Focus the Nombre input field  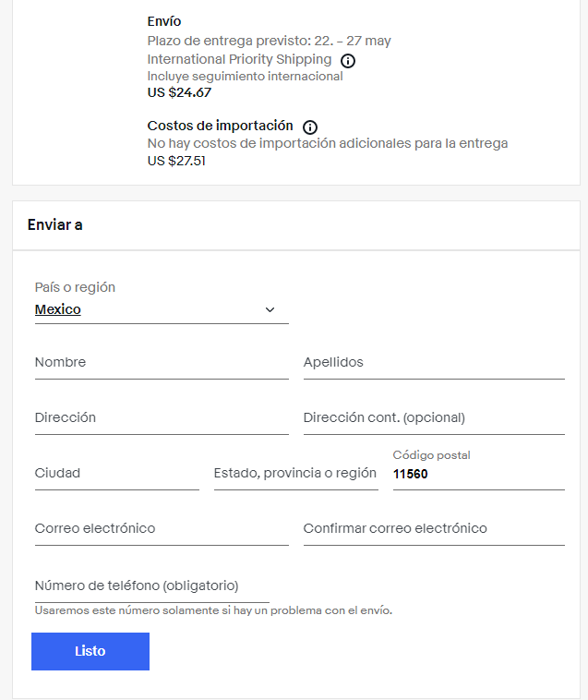(161, 363)
